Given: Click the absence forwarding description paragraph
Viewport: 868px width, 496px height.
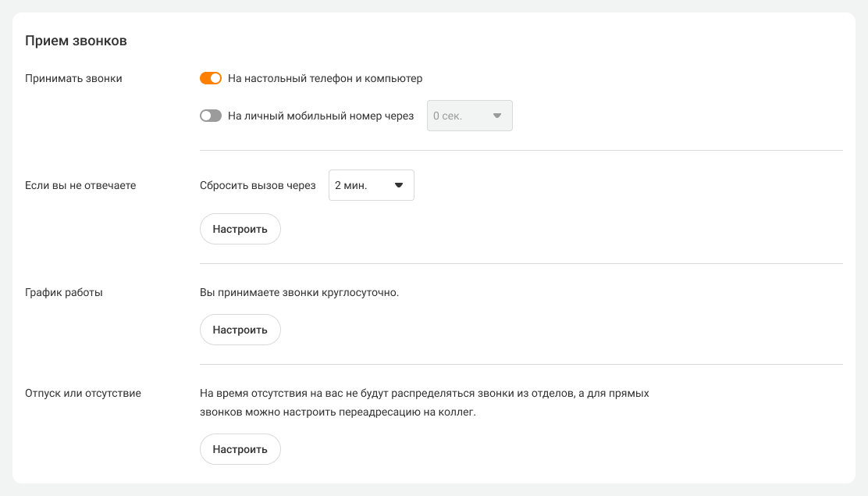Looking at the screenshot, I should tap(424, 402).
